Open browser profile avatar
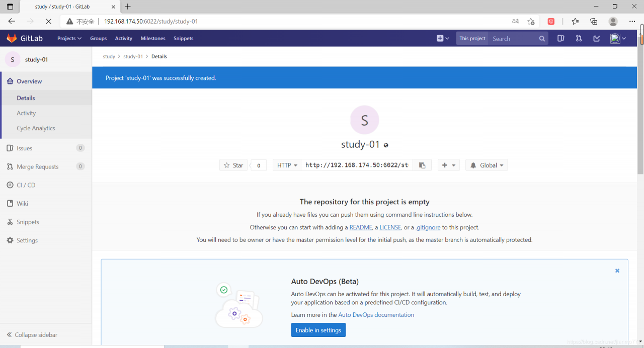644x348 pixels. tap(613, 21)
